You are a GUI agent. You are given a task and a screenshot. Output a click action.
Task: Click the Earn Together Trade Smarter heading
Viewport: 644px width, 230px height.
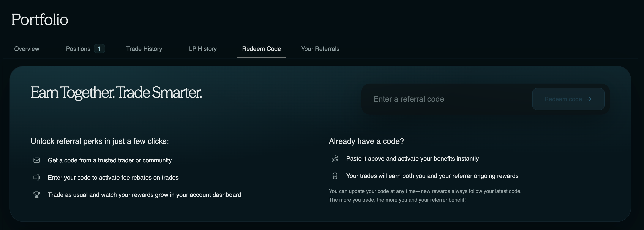116,93
